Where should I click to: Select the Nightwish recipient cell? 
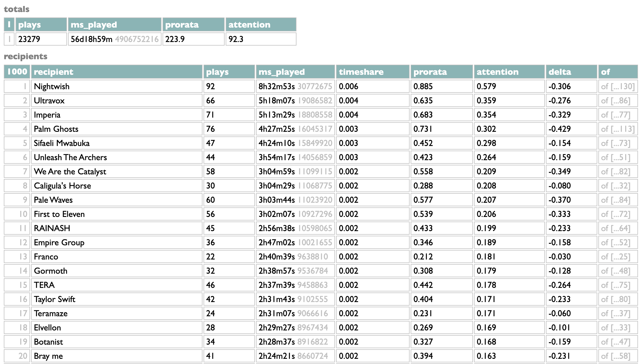[x=117, y=86]
